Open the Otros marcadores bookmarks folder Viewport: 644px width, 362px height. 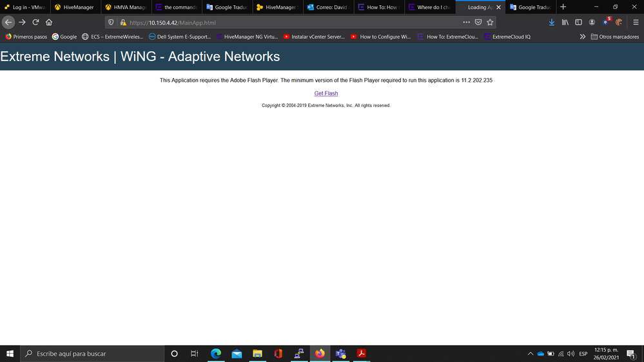click(x=614, y=37)
